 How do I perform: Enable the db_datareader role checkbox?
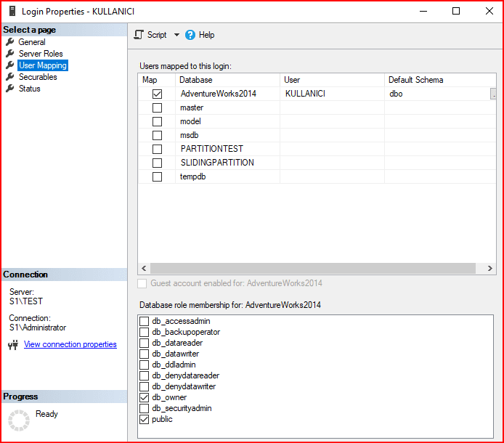tap(145, 343)
